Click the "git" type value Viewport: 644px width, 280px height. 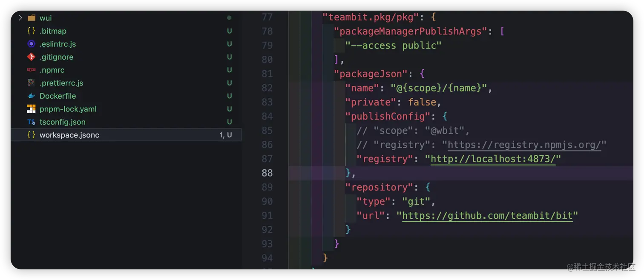tap(416, 201)
